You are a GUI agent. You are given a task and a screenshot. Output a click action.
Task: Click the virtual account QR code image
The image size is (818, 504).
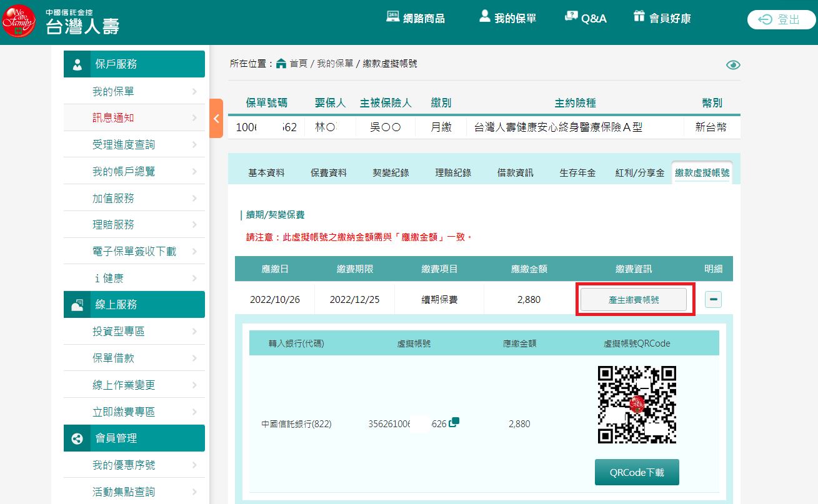(x=637, y=405)
